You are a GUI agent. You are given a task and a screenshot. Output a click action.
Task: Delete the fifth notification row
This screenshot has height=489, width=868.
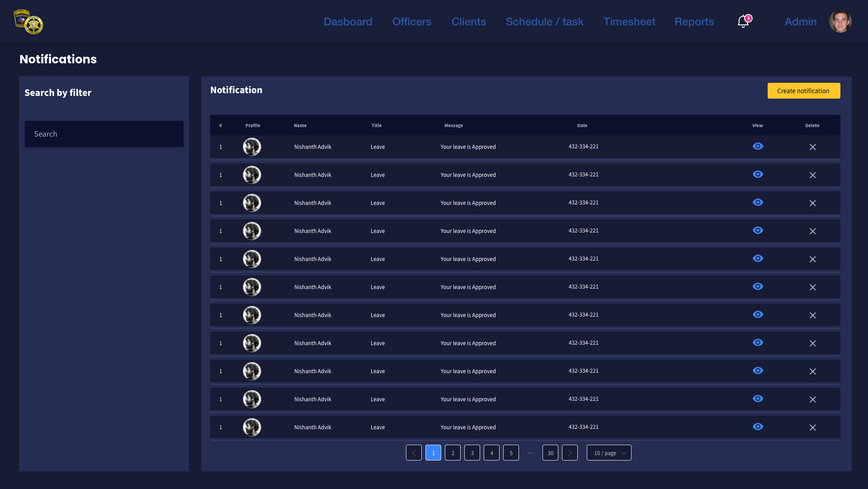pos(812,259)
